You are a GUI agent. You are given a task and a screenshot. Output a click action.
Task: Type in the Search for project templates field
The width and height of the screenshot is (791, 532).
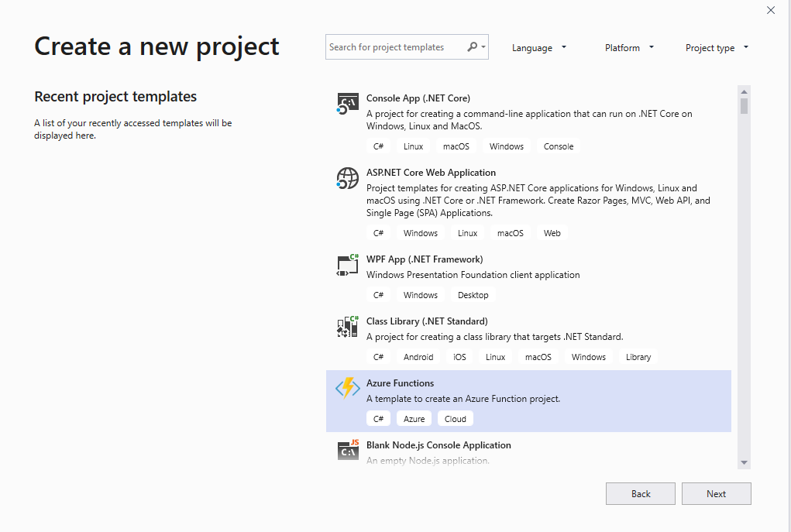(x=395, y=47)
